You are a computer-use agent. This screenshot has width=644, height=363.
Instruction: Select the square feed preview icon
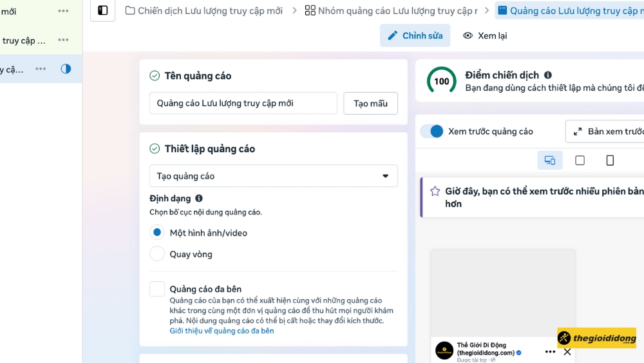click(x=580, y=161)
